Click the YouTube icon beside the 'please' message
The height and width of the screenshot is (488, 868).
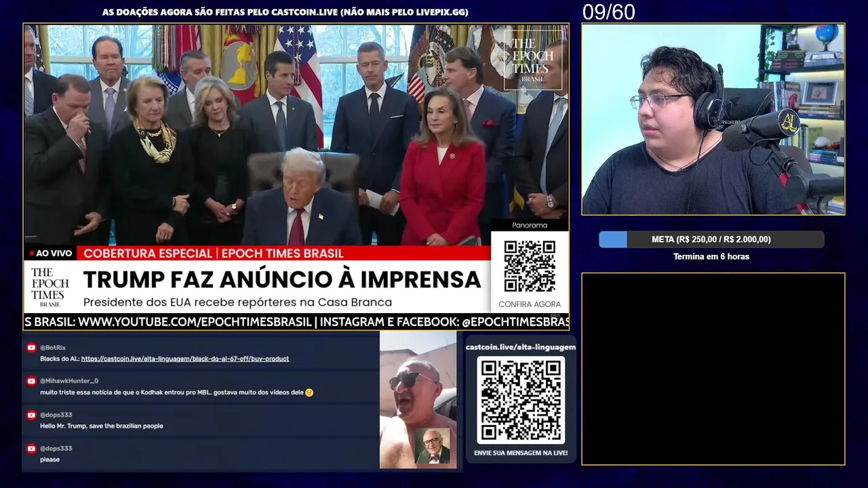(x=31, y=448)
